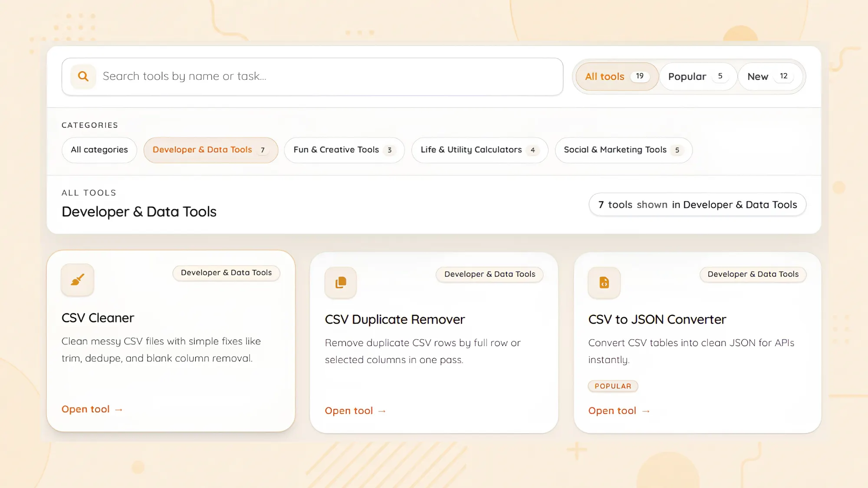Switch to the Popular filter tab
Image resolution: width=868 pixels, height=488 pixels.
coord(698,77)
